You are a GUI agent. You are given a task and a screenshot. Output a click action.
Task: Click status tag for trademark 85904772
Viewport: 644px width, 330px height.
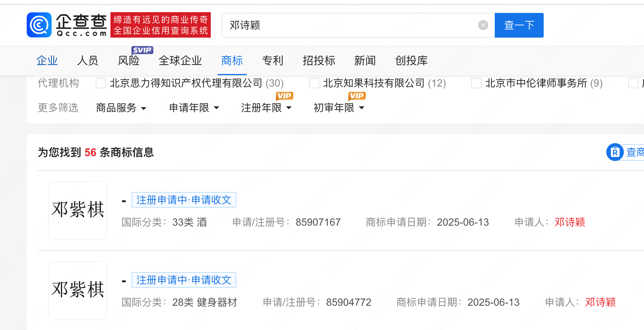tap(184, 280)
